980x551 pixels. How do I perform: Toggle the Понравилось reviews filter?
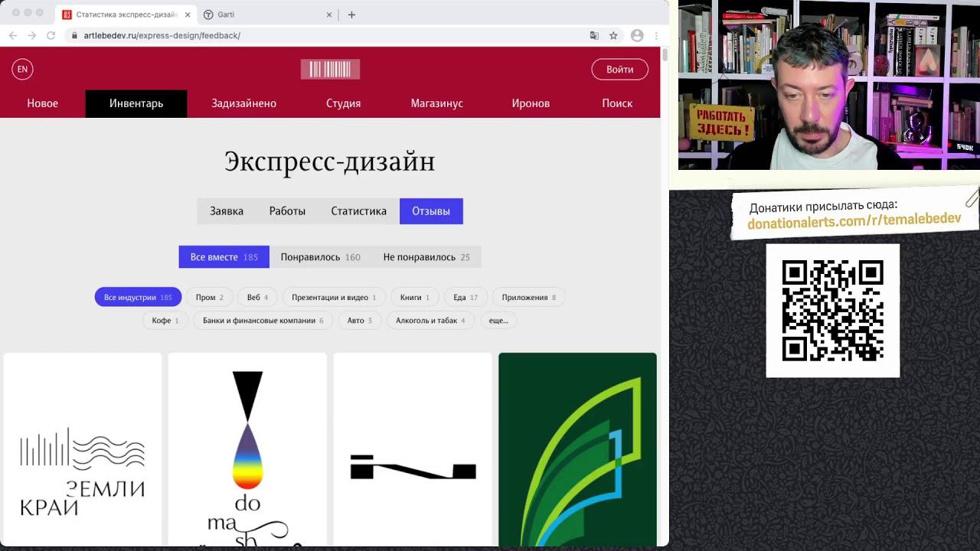pyautogui.click(x=322, y=256)
